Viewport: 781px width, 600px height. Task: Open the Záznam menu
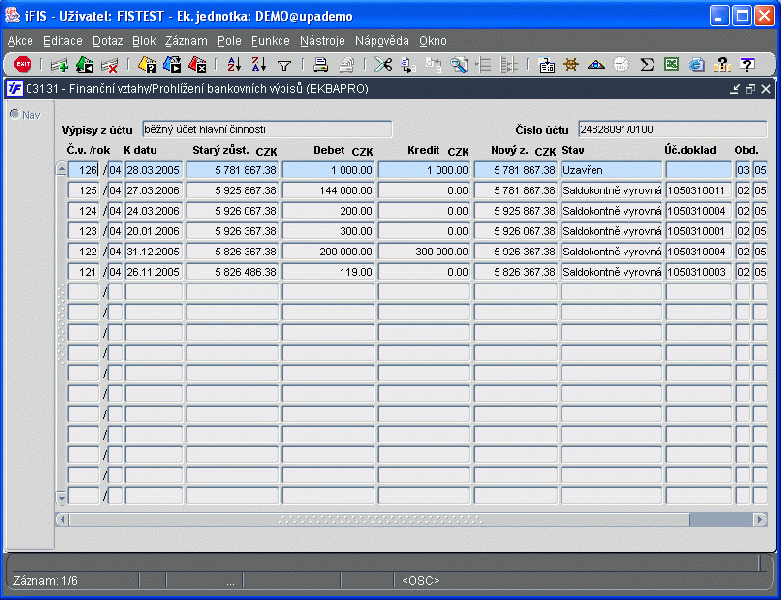click(x=186, y=41)
